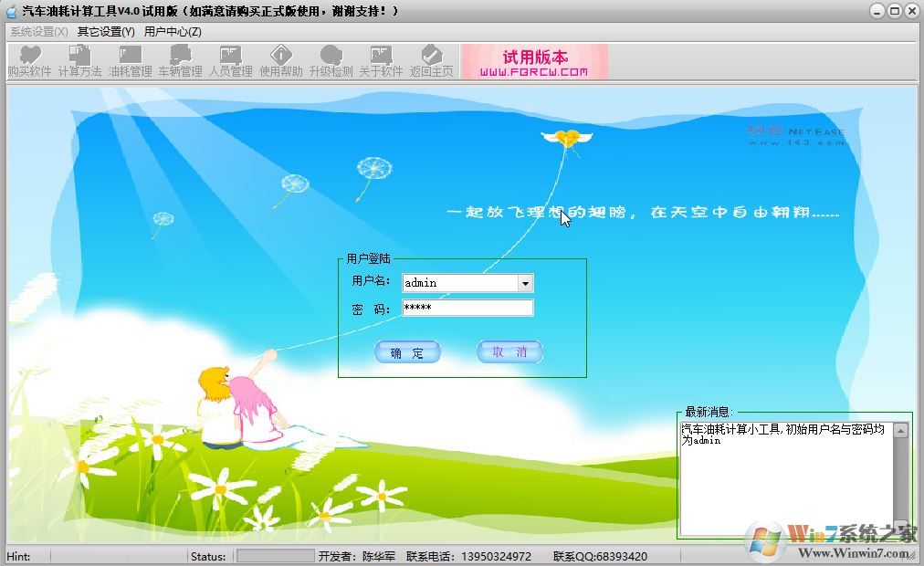Open 车辆管理 (Vehicle Management)

[181, 62]
